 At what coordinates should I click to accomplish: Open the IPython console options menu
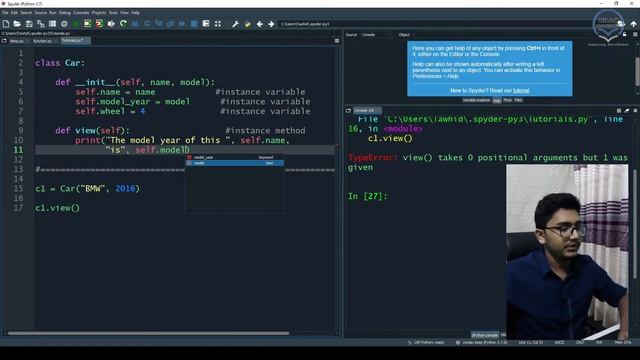click(635, 111)
